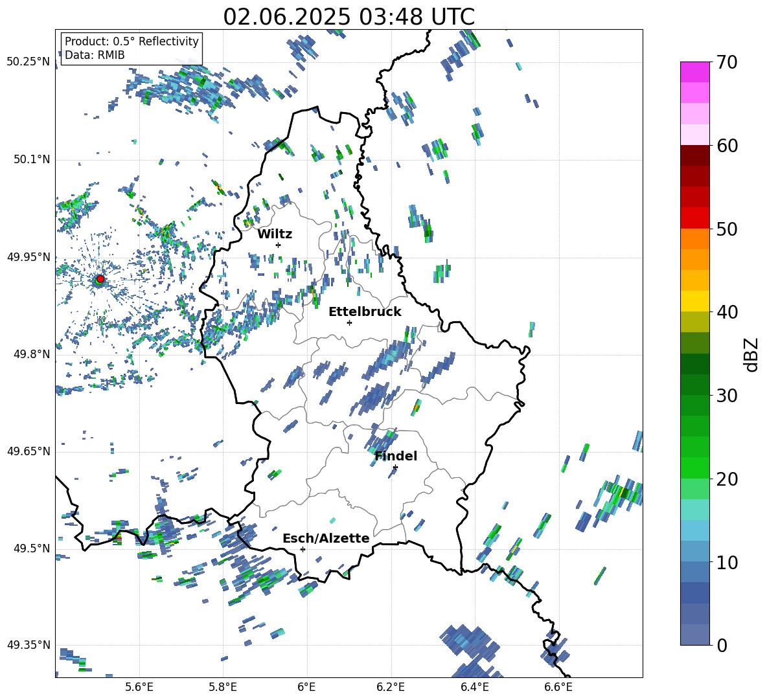This screenshot has height=700, width=767.
Task: Click the Findel city label
Action: coord(396,456)
